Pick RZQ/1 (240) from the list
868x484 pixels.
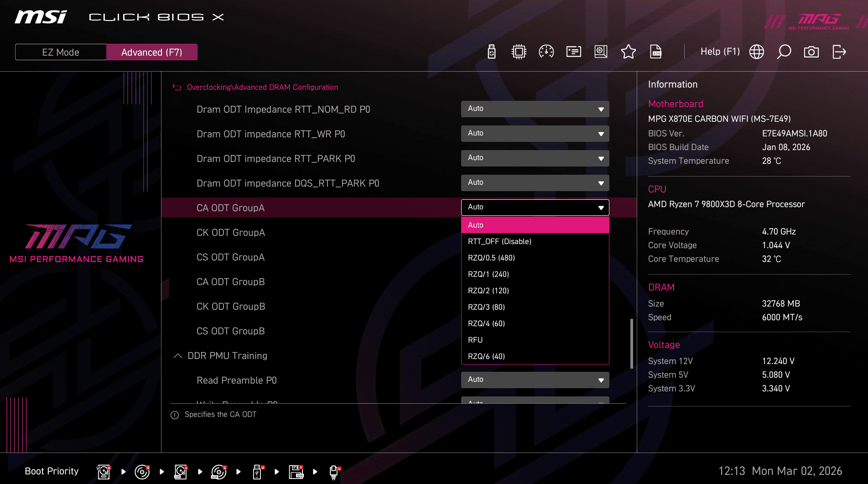tap(535, 274)
